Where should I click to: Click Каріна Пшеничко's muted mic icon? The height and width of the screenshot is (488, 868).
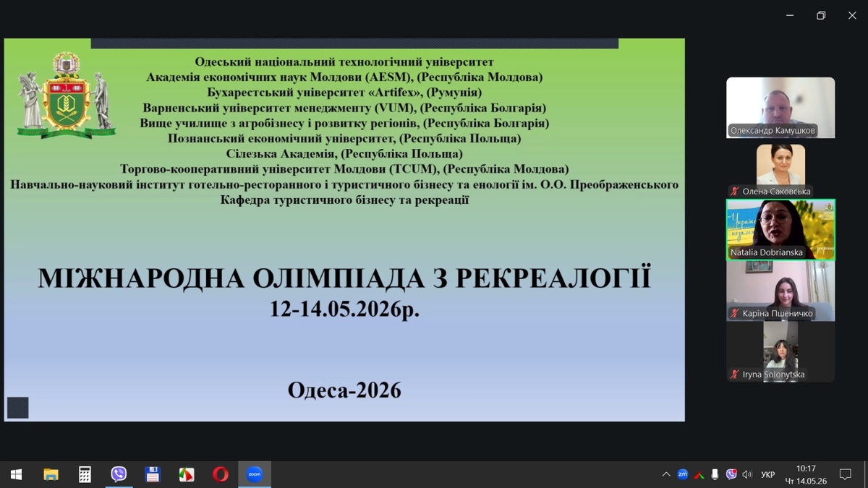pyautogui.click(x=735, y=314)
